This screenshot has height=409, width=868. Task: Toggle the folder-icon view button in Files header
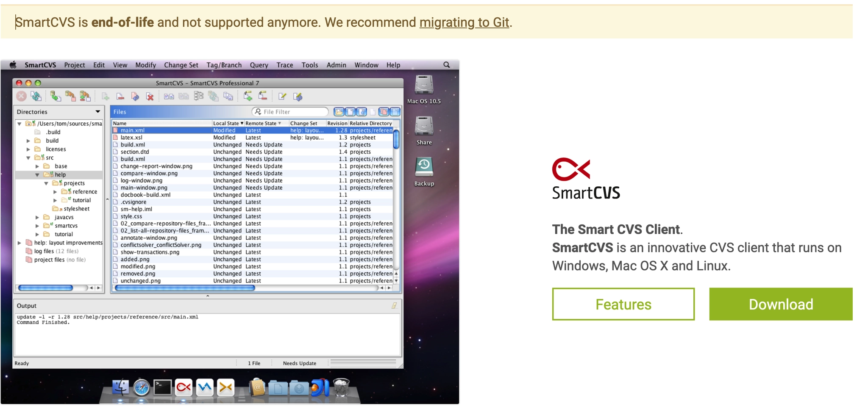[339, 112]
